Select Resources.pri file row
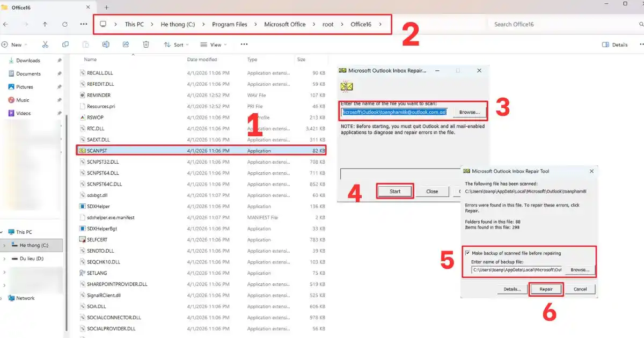The width and height of the screenshot is (644, 338). pos(202,106)
